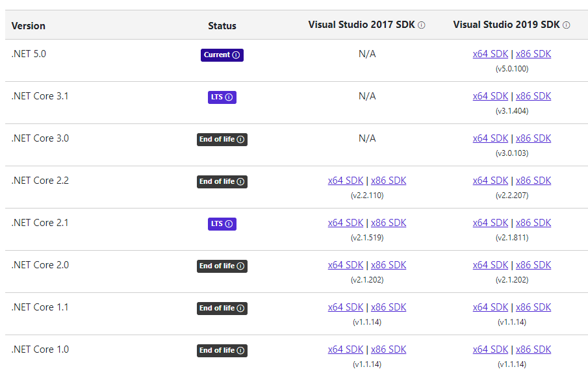Open .NET Core 1.0 x86 SDK for VS 2019
This screenshot has height=380, width=588.
pyautogui.click(x=533, y=349)
